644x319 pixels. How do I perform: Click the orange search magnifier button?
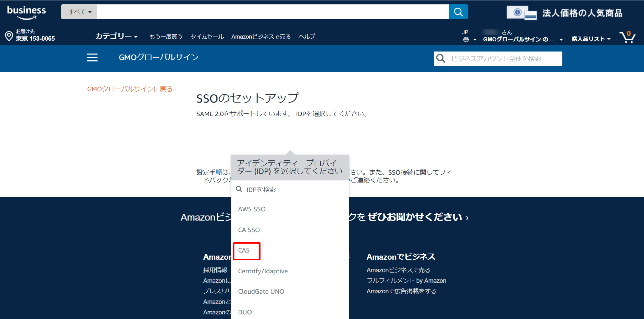point(458,12)
